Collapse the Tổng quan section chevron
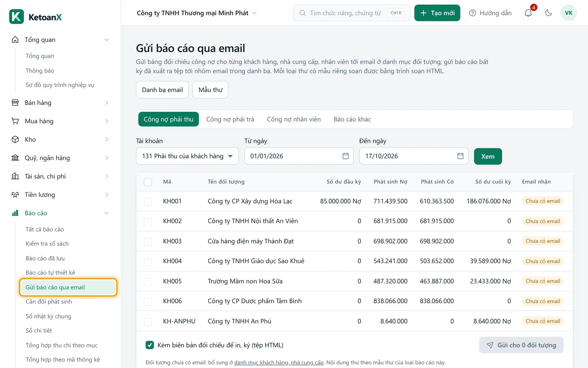Screen dimensions: 588x368 click(107, 40)
